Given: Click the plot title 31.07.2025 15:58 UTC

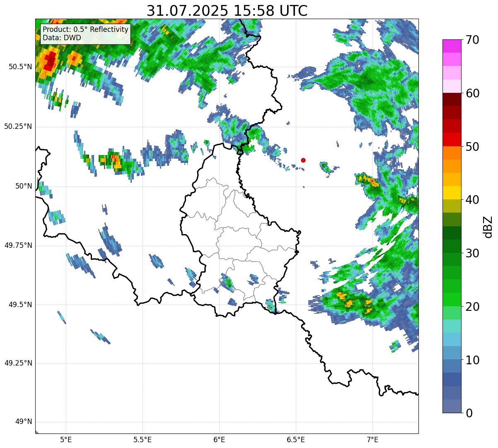Looking at the screenshot, I should 227,10.
